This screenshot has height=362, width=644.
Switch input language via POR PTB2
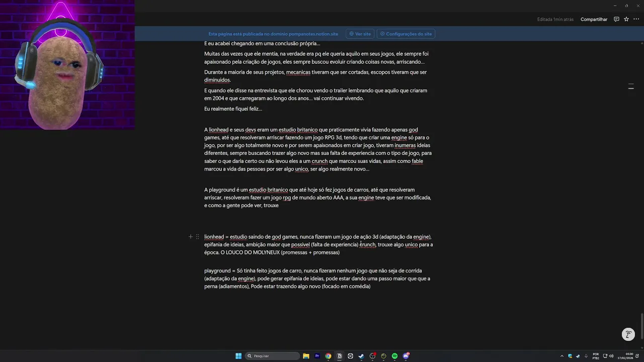(x=596, y=356)
